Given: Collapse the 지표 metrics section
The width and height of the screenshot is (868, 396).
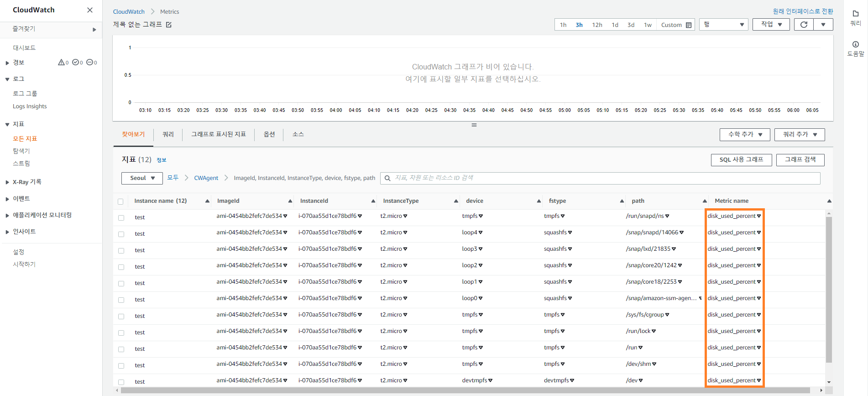Looking at the screenshot, I should point(7,125).
